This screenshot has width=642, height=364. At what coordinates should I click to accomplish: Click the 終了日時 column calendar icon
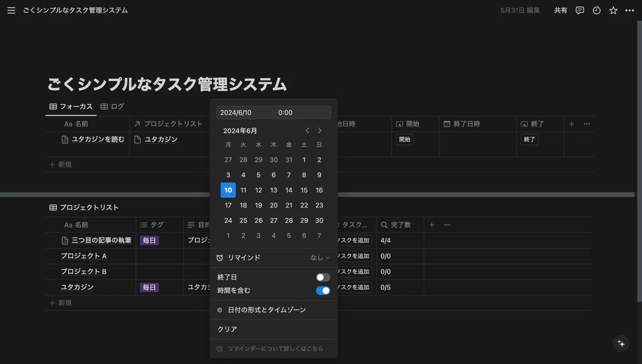[447, 123]
